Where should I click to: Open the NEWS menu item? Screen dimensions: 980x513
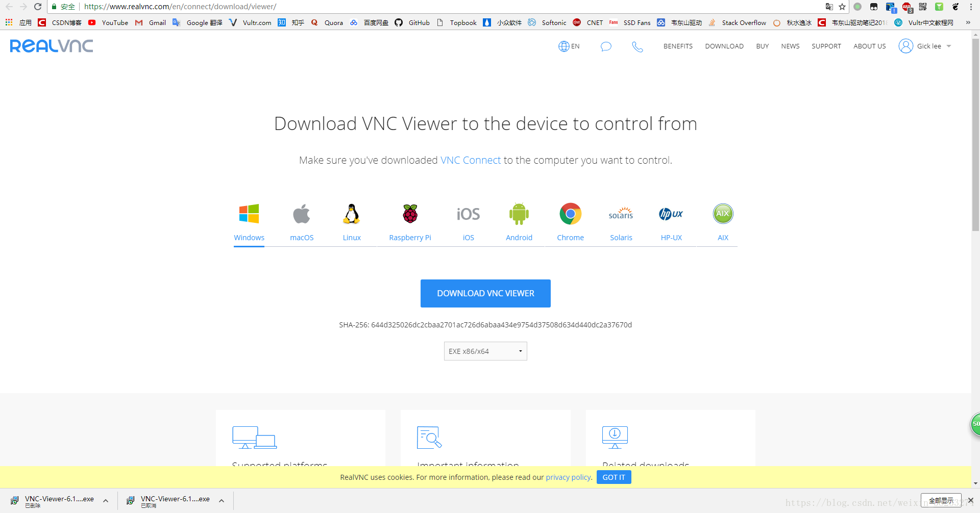point(790,46)
